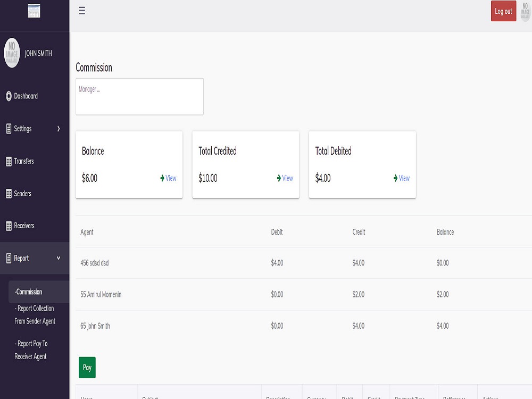Collapse the Report submenu chevron

[59, 258]
